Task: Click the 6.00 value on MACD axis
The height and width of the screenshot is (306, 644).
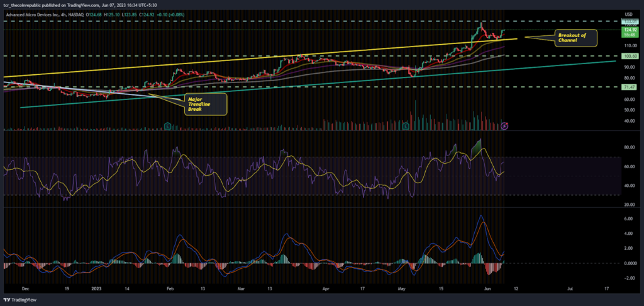Action: [630, 219]
